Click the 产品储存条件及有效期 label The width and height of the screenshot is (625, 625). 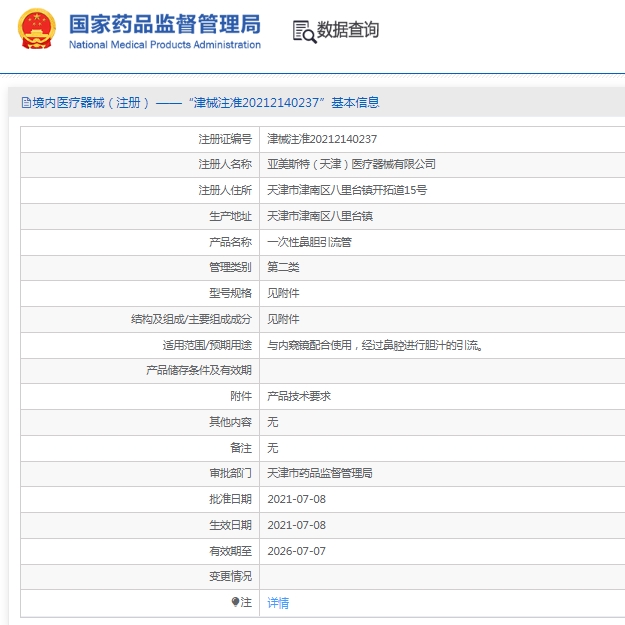[x=199, y=370]
